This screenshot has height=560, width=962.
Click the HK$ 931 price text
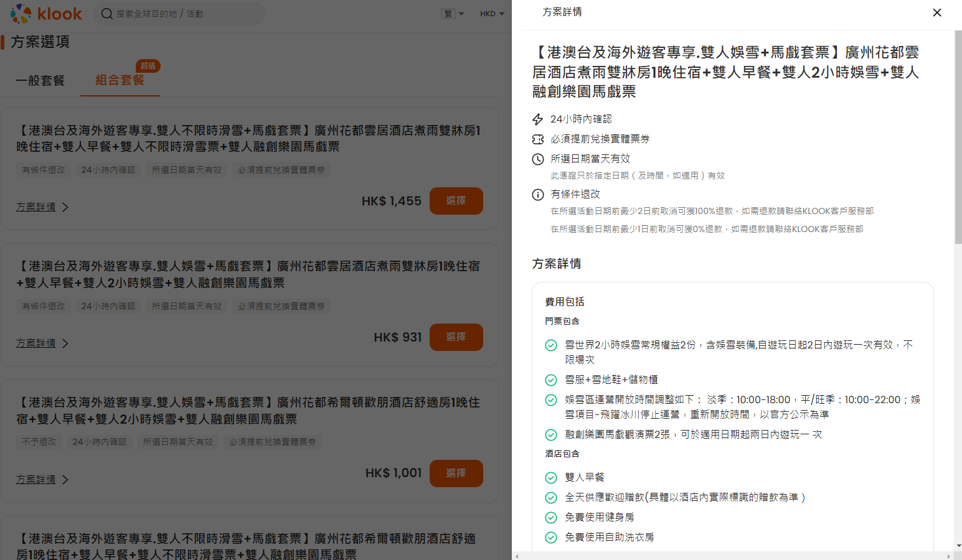pyautogui.click(x=398, y=337)
